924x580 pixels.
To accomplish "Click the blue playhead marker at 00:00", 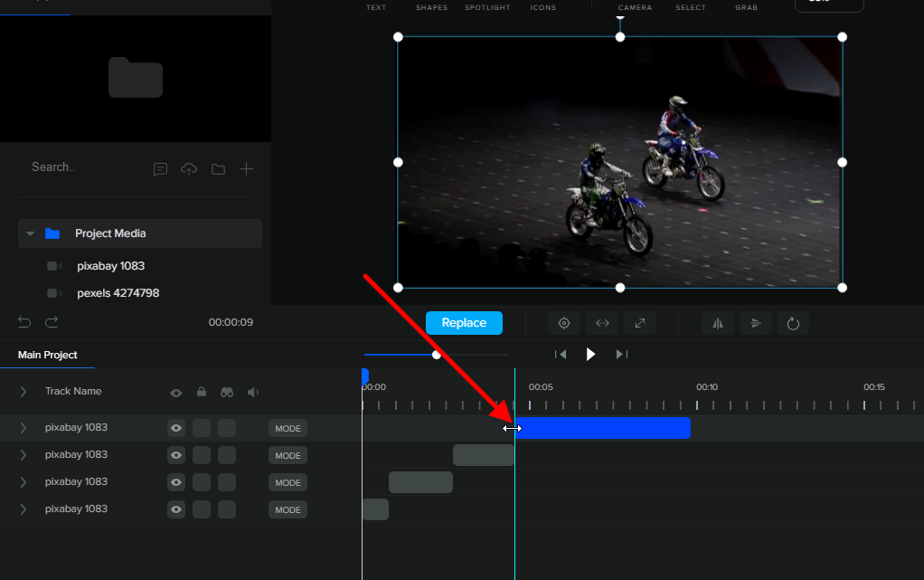I will point(364,376).
